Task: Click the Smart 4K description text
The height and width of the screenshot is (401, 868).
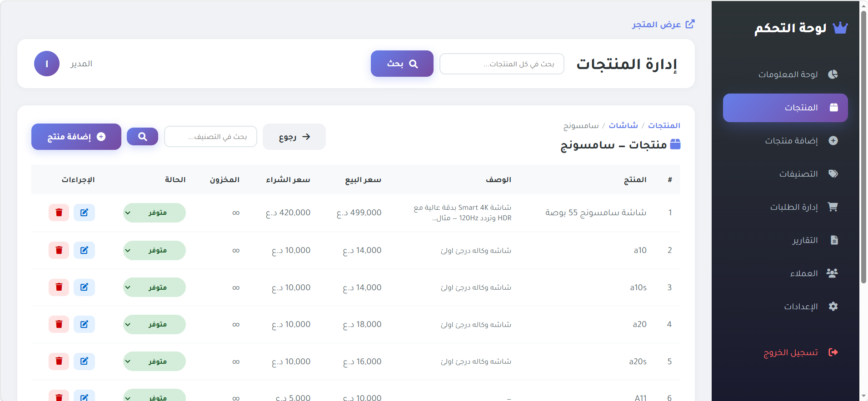Action: coord(463,213)
